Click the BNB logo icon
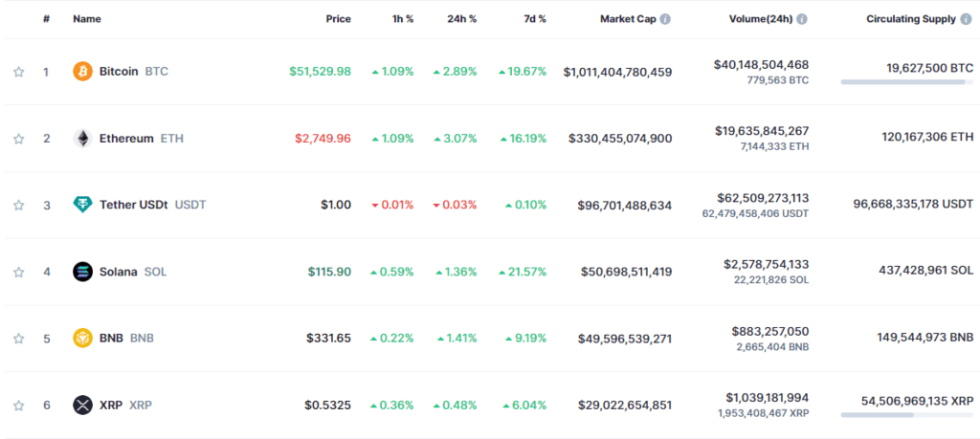Screen dimensions: 980x439 [83, 338]
